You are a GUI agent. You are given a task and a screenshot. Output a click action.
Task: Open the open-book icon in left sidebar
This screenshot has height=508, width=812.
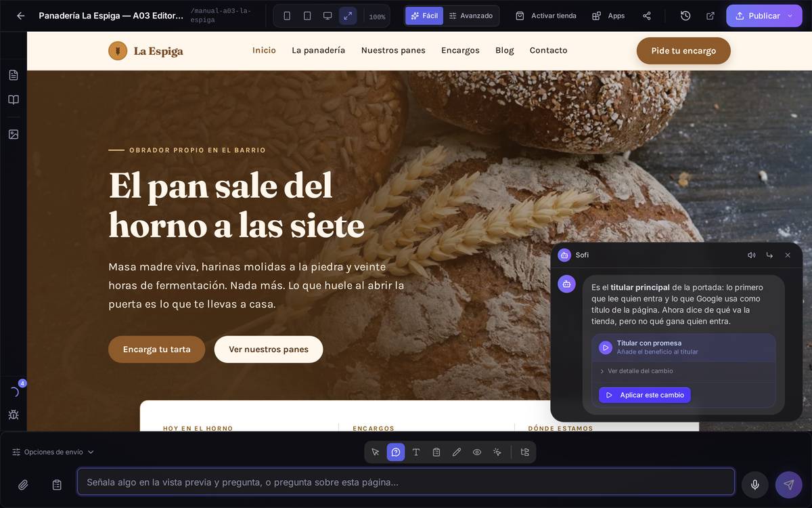click(x=14, y=100)
